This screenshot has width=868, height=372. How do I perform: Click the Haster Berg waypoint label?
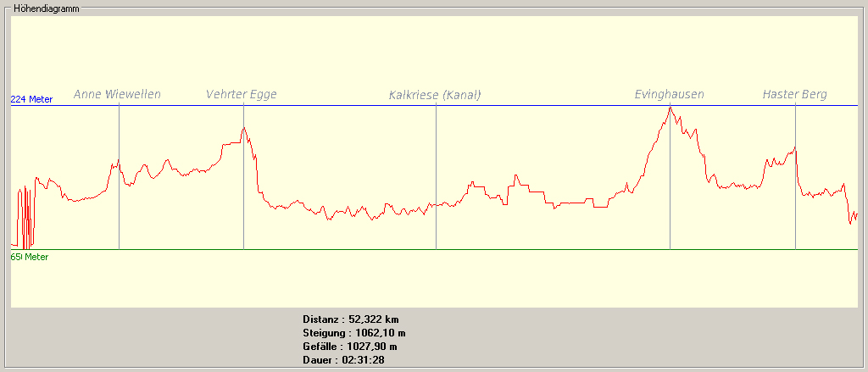[794, 94]
